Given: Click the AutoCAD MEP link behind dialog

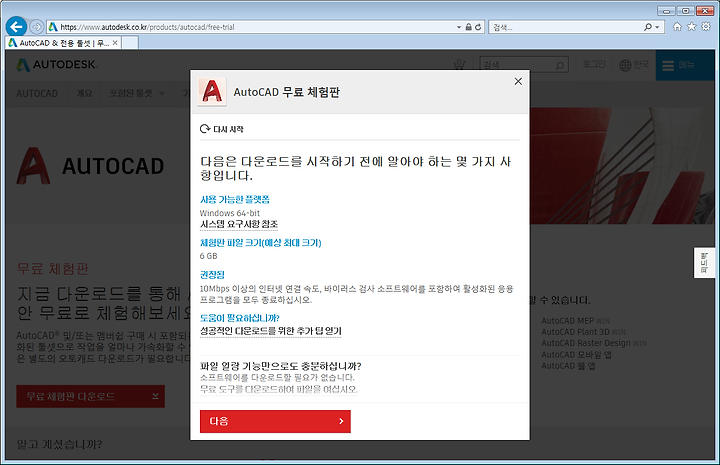Looking at the screenshot, I should [575, 321].
